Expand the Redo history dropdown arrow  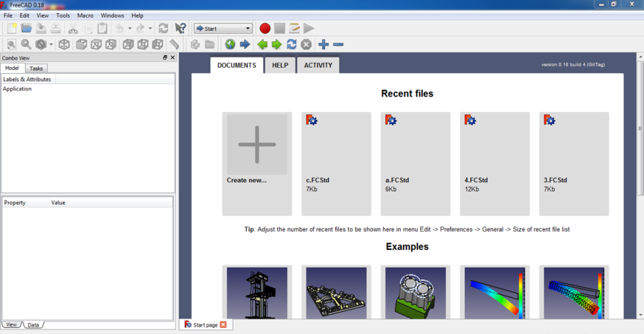150,28
